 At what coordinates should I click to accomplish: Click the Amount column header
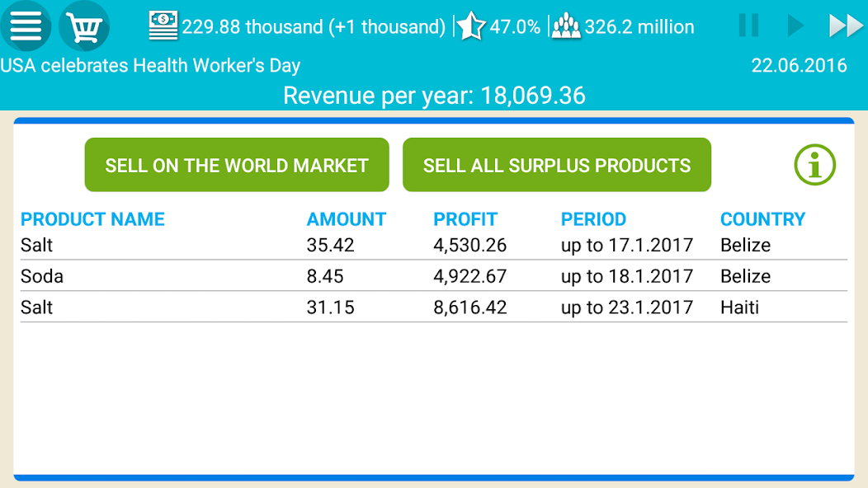click(x=347, y=219)
